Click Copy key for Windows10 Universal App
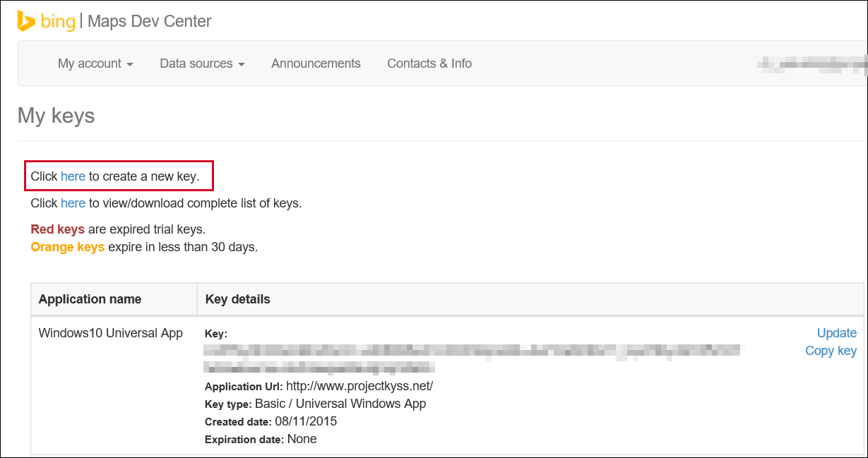This screenshot has width=868, height=458. [x=831, y=351]
